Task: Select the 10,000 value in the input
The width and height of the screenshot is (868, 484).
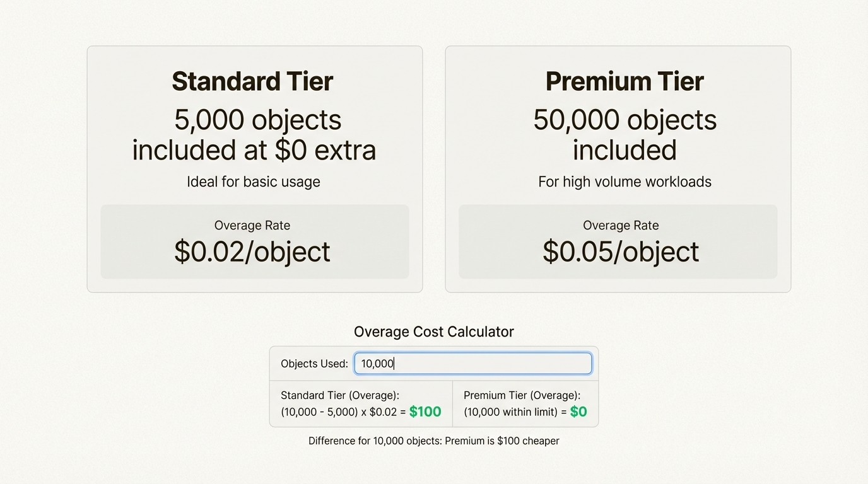Action: 377,363
